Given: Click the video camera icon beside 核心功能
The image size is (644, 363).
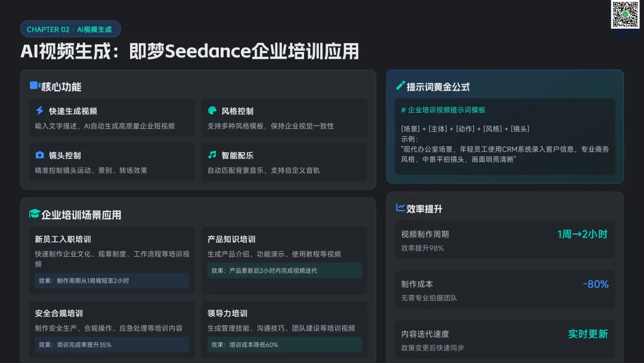Looking at the screenshot, I should tap(35, 86).
